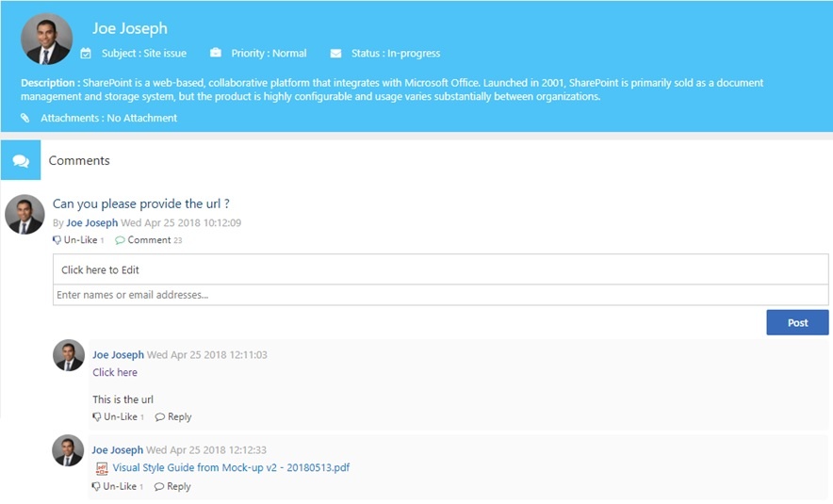Click Joe Joseph's large header profile photo

[46, 39]
